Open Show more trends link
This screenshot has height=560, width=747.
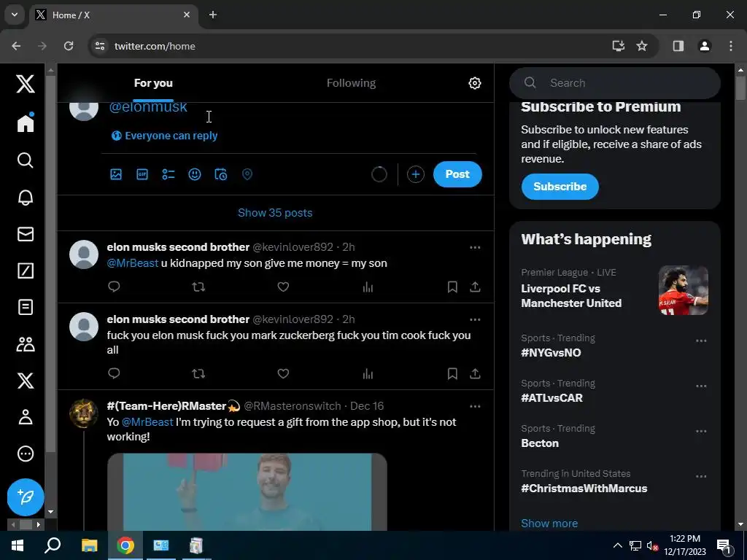549,524
